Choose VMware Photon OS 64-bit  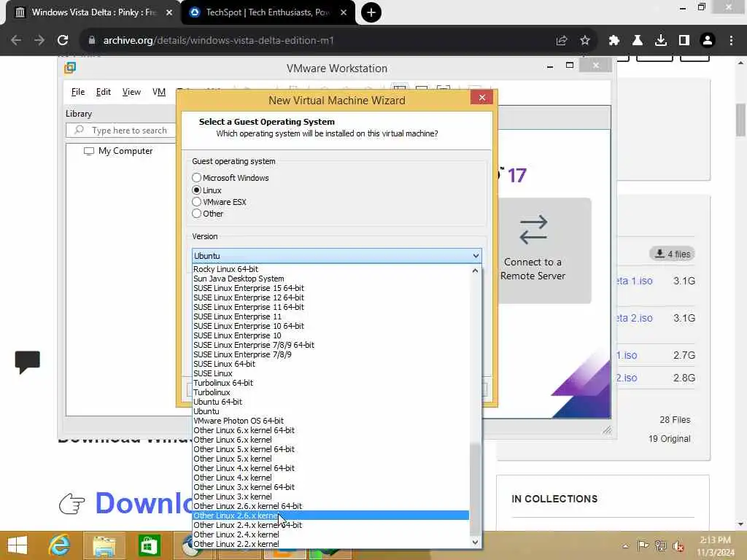click(x=330, y=421)
